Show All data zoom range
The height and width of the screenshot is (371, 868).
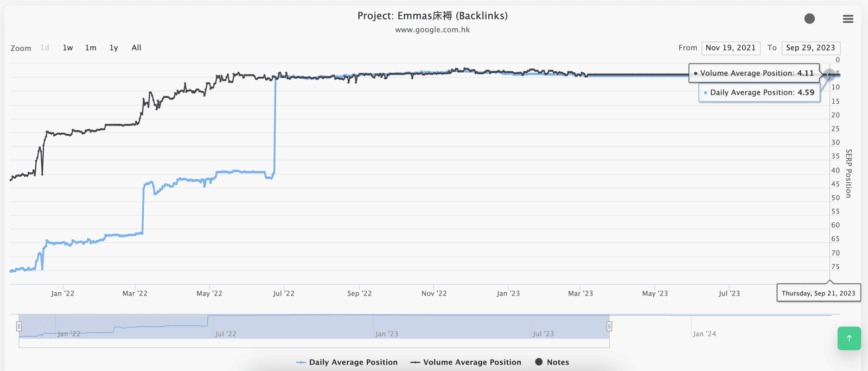click(136, 48)
